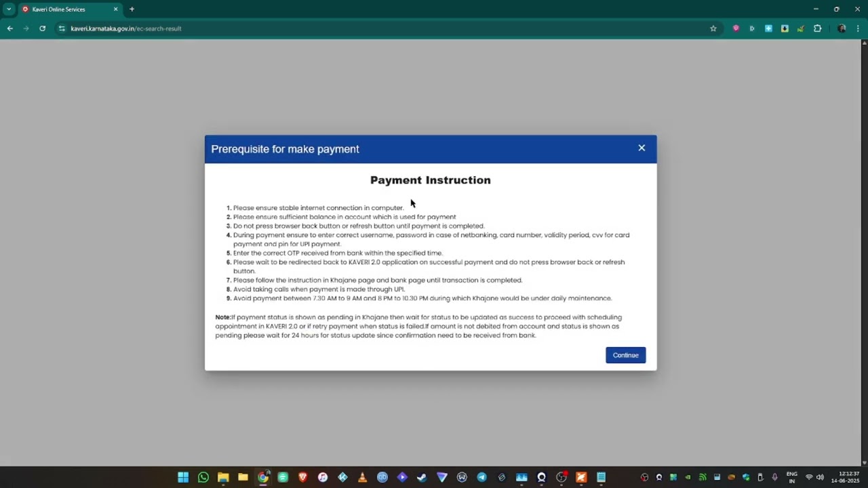
Task: Open Kodi from the taskbar
Action: (342, 477)
